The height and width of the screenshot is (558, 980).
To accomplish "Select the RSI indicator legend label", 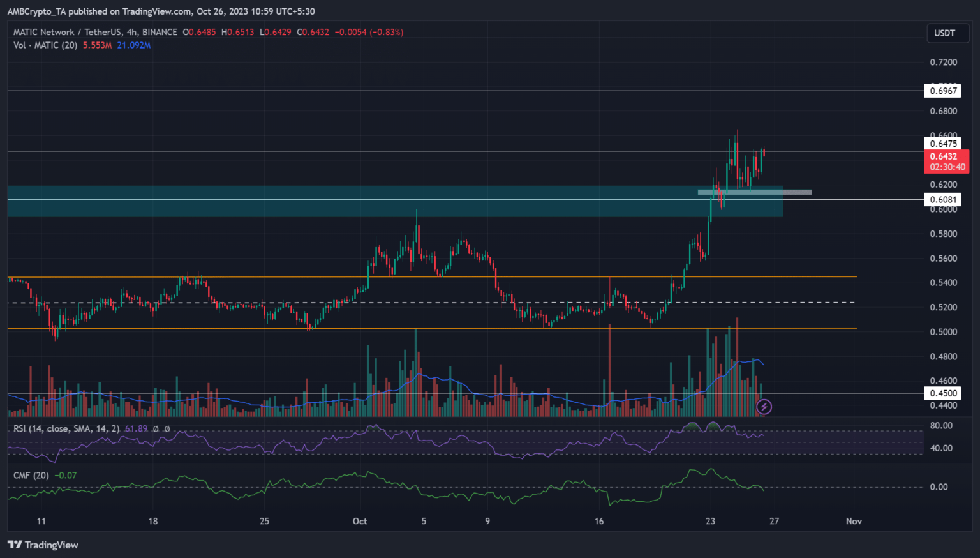I will click(x=66, y=428).
